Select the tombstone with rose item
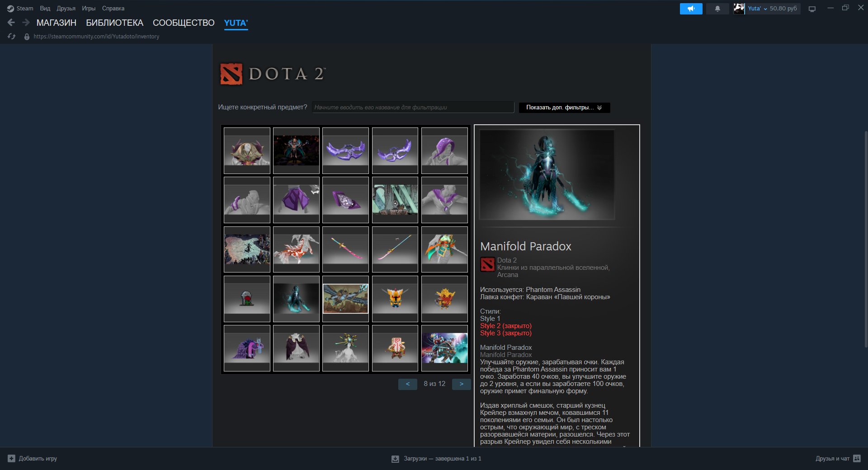Image resolution: width=868 pixels, height=470 pixels. point(247,299)
